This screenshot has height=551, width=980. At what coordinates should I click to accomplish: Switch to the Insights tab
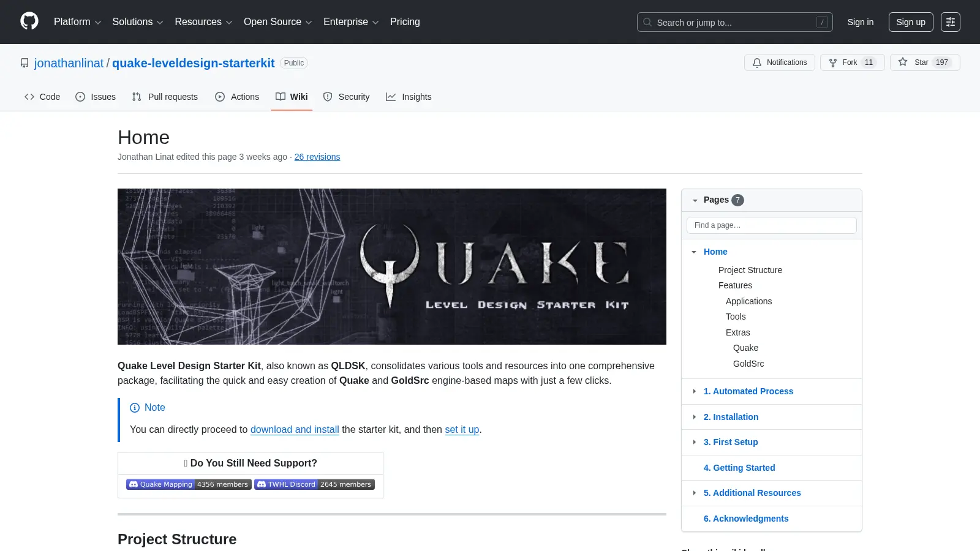(x=409, y=97)
